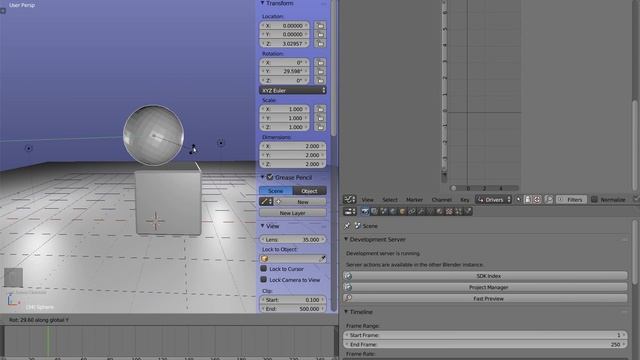Click the Fast Preview button
640x360 pixels.
[485, 298]
